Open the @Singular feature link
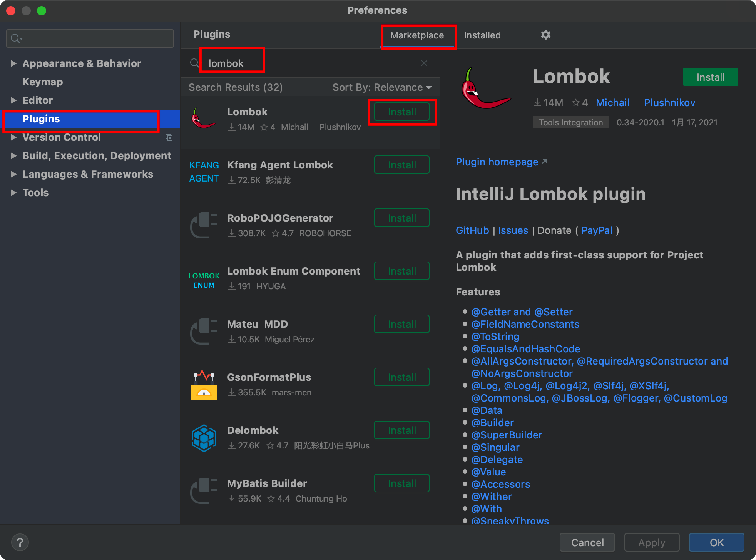Viewport: 756px width, 560px height. [x=495, y=447]
